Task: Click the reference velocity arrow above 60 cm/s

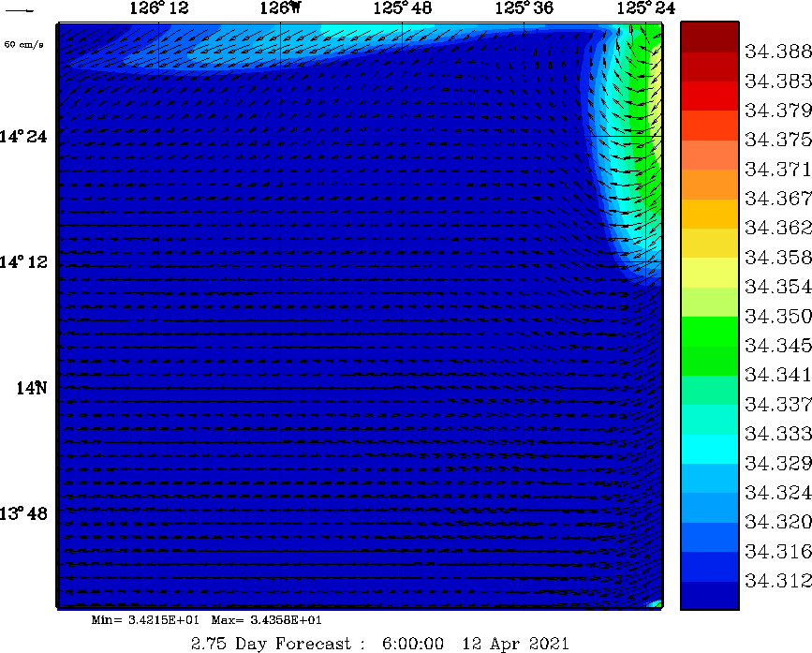Action: 20,10
